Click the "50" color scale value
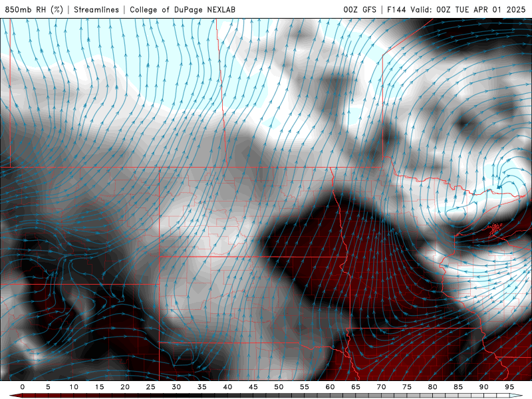 279,387
